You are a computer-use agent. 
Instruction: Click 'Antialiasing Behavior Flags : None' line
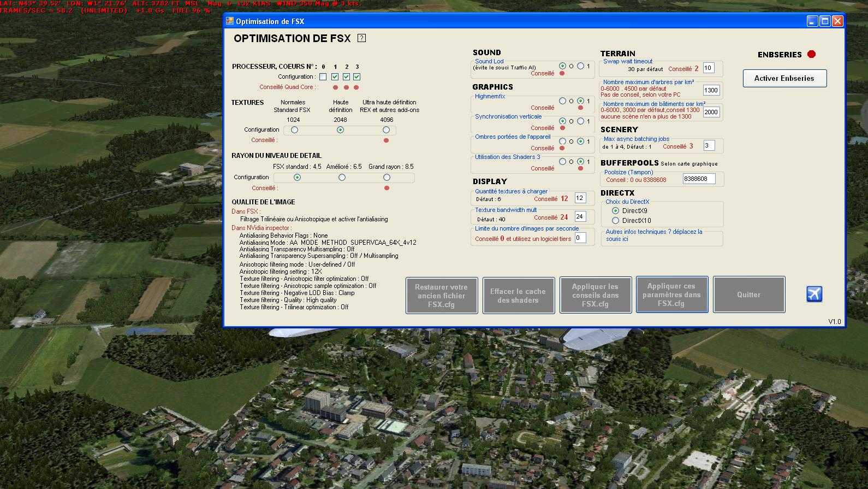tap(283, 235)
